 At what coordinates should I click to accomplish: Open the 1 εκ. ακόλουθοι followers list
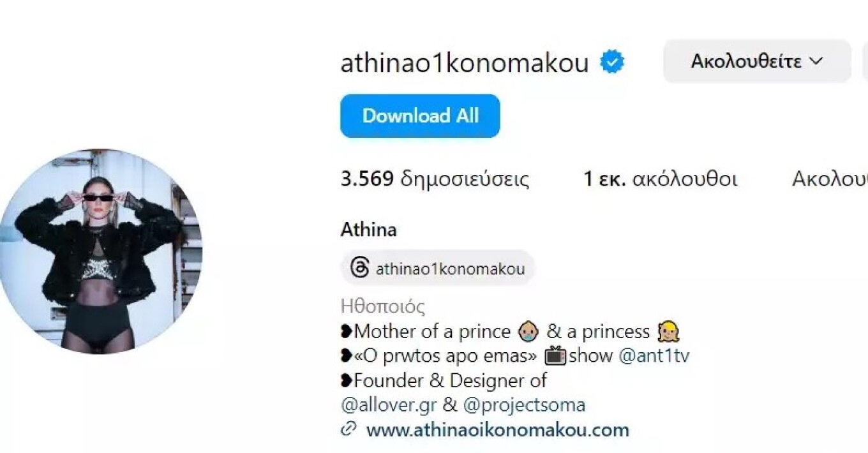(x=660, y=179)
